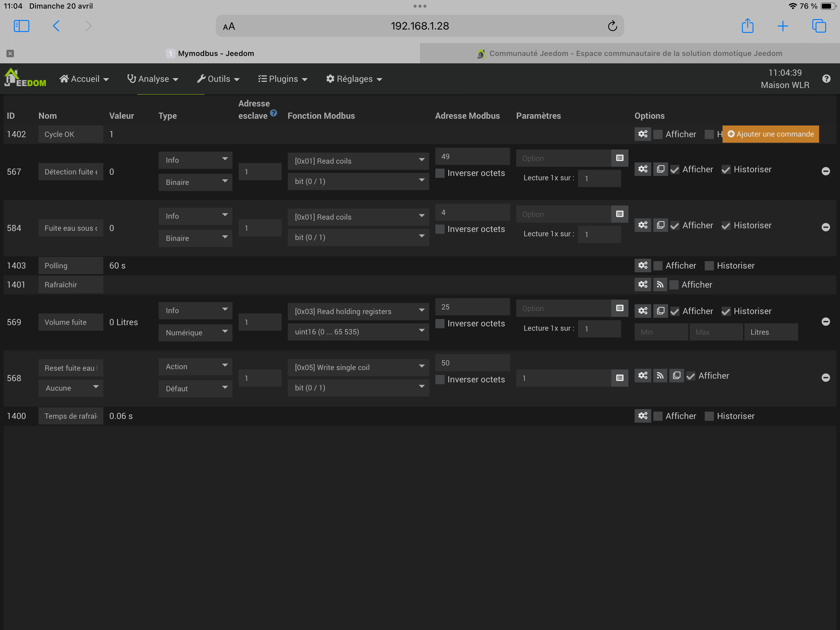
Task: Reload the page in Safari
Action: click(x=612, y=26)
